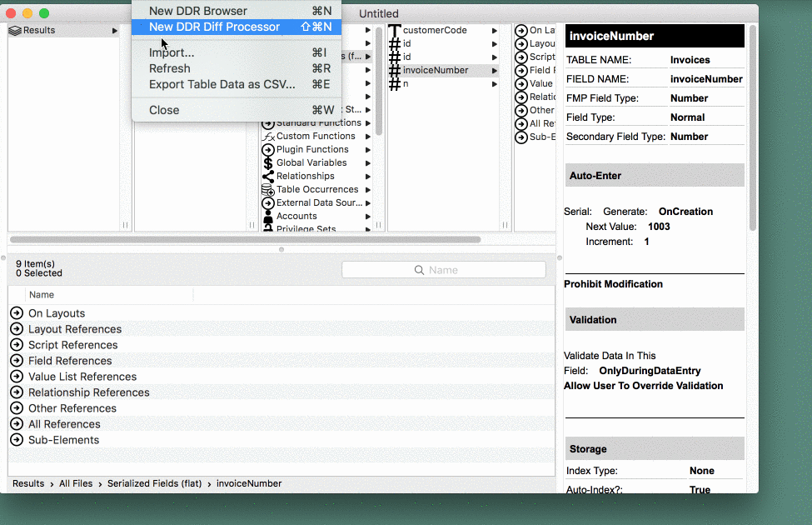Click the Storage section header
812x525 pixels.
point(655,449)
